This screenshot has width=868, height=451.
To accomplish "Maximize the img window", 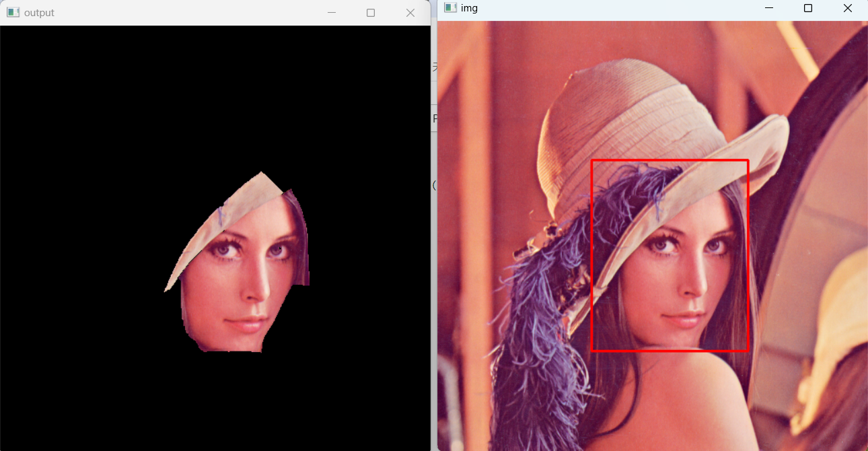I will click(808, 8).
